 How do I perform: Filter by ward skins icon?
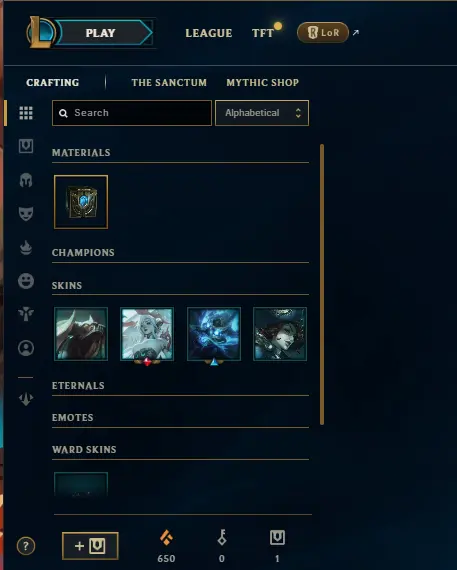[x=26, y=314]
